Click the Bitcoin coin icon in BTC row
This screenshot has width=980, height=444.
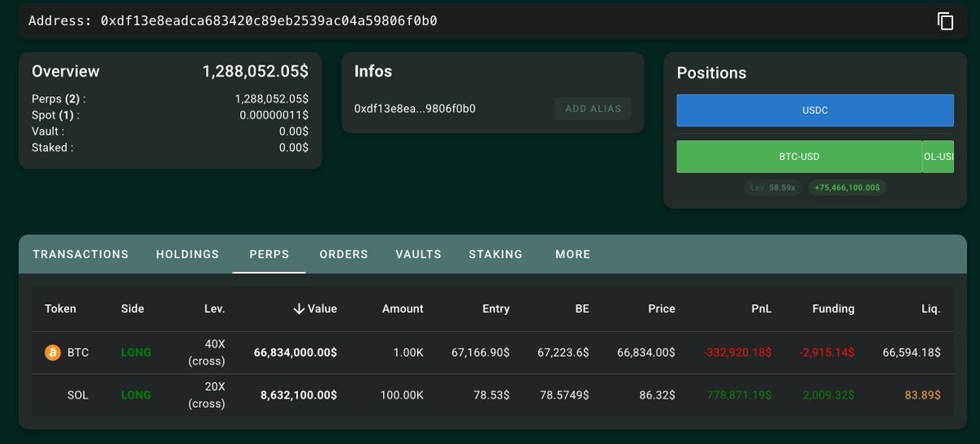tap(53, 353)
